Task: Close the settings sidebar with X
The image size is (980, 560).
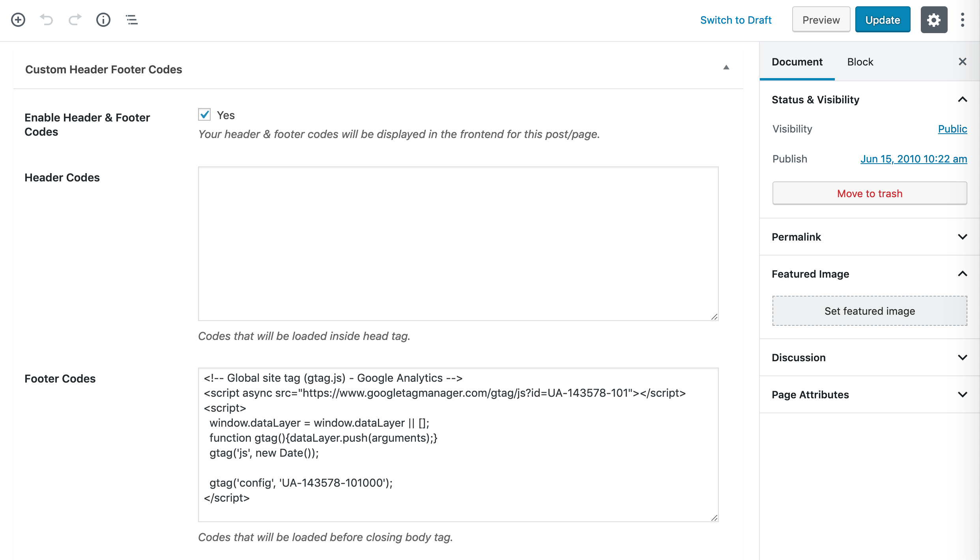Action: pyautogui.click(x=963, y=62)
